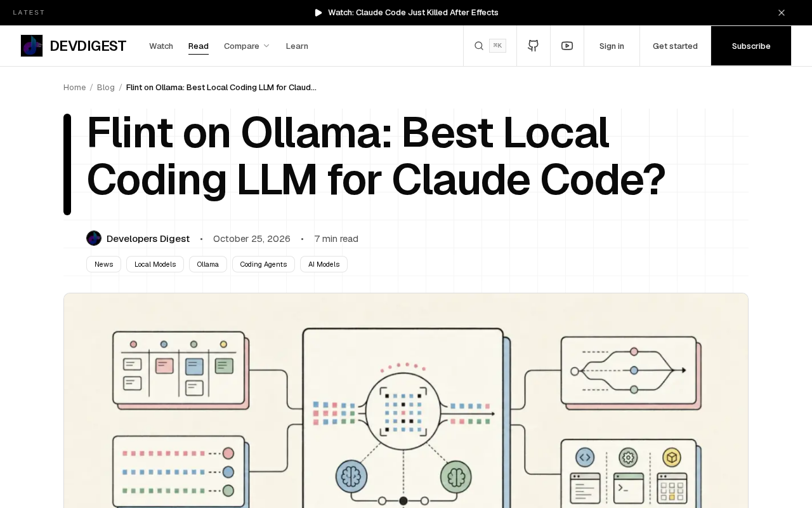The width and height of the screenshot is (812, 508).
Task: Open the Read nav item
Action: coord(199,46)
